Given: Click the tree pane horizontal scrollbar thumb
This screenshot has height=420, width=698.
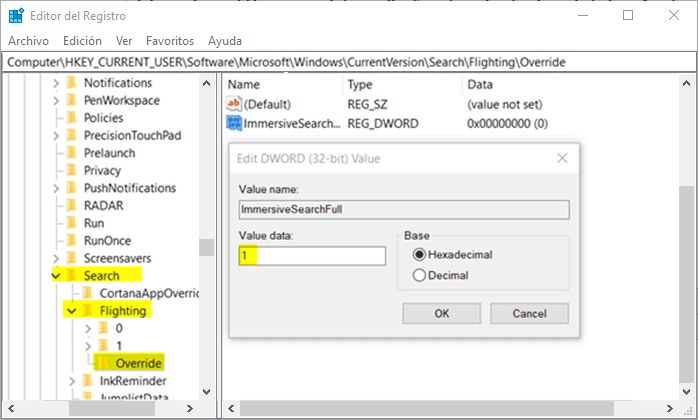Looking at the screenshot, I should [x=112, y=408].
